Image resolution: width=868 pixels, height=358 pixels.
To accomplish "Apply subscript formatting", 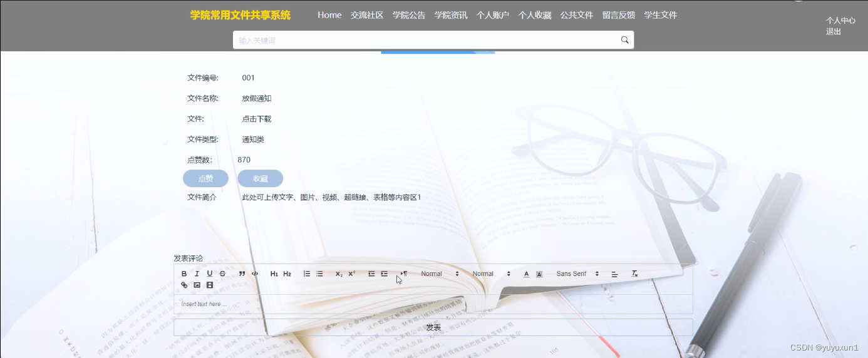I will (x=339, y=274).
